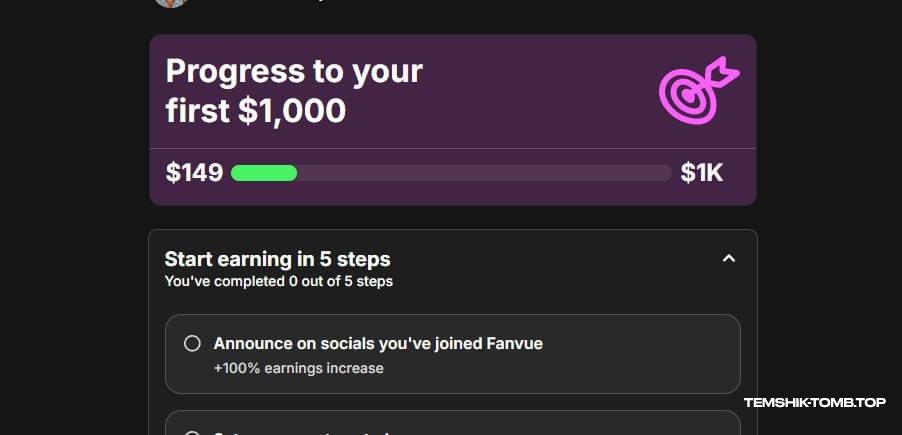Click the Start earning in 5 steps title

(x=277, y=259)
